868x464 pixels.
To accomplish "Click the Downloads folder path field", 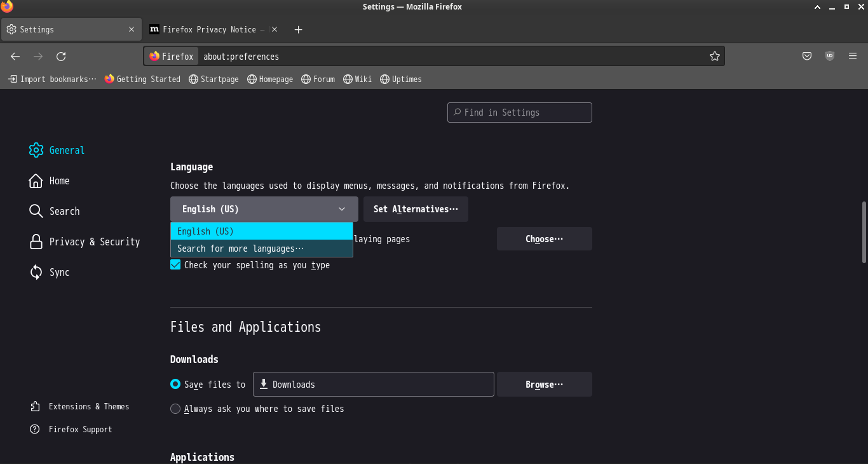I will pos(374,384).
